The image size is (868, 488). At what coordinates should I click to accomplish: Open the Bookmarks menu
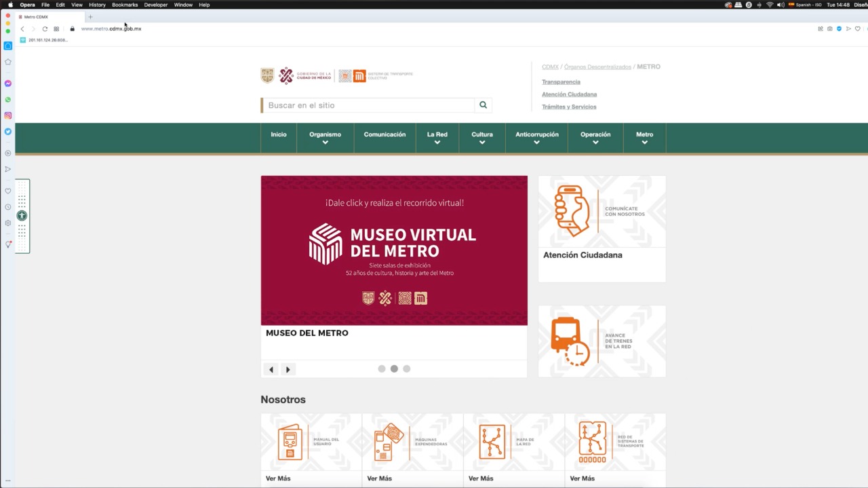(x=125, y=5)
